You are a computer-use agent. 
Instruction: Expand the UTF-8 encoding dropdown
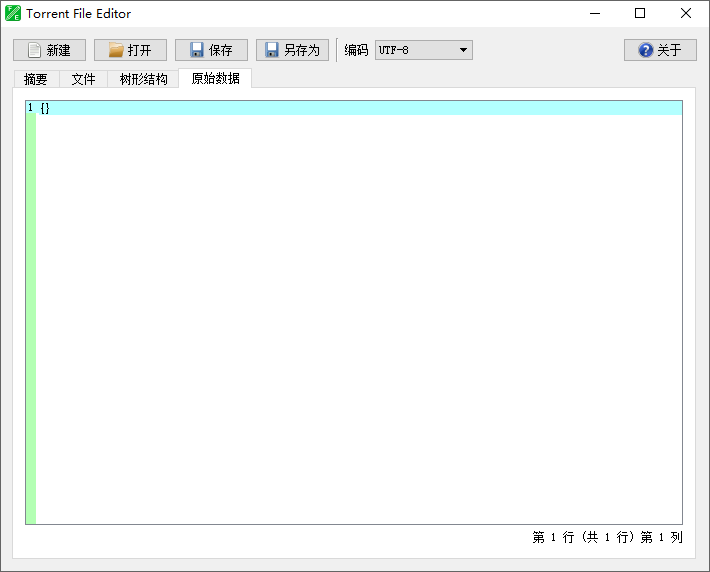coord(424,50)
